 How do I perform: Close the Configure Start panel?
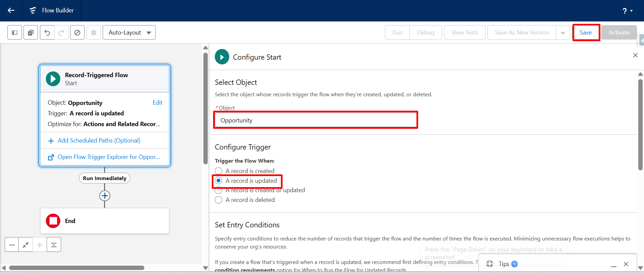635,55
